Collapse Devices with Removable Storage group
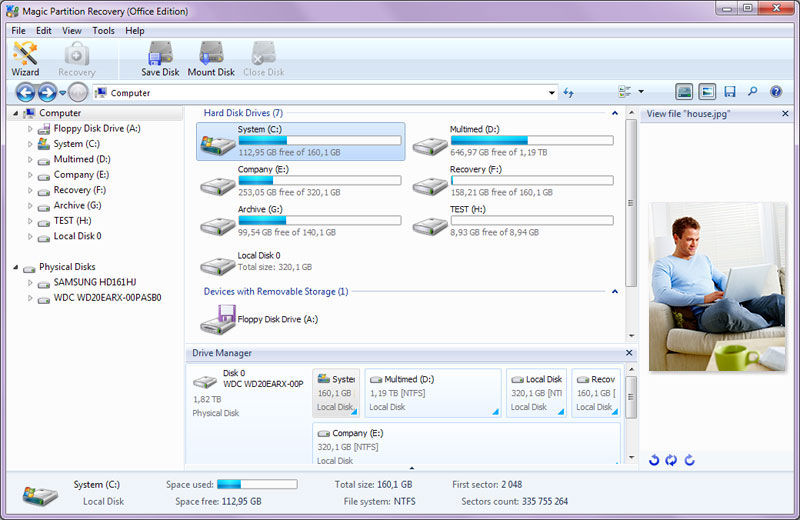This screenshot has width=800, height=520. tap(615, 291)
